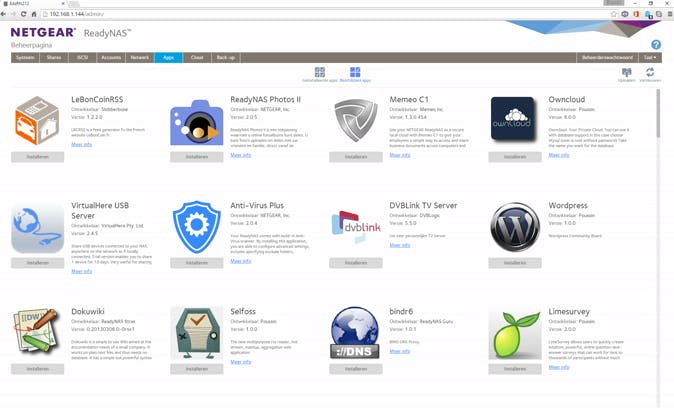Install Limesurvey with Installeren button
The width and height of the screenshot is (674, 408).
click(x=515, y=369)
